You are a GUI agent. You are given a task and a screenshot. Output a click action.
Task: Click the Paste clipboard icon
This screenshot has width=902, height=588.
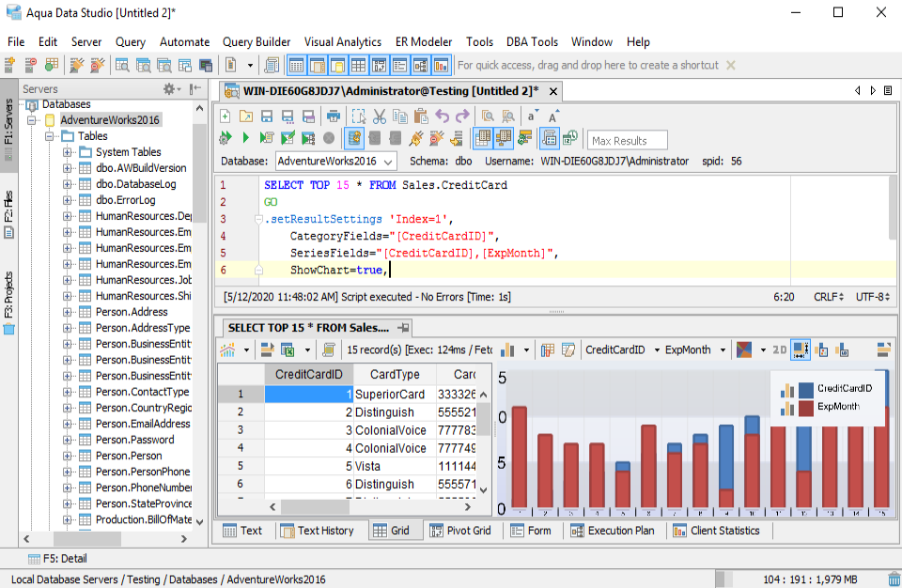pos(421,116)
